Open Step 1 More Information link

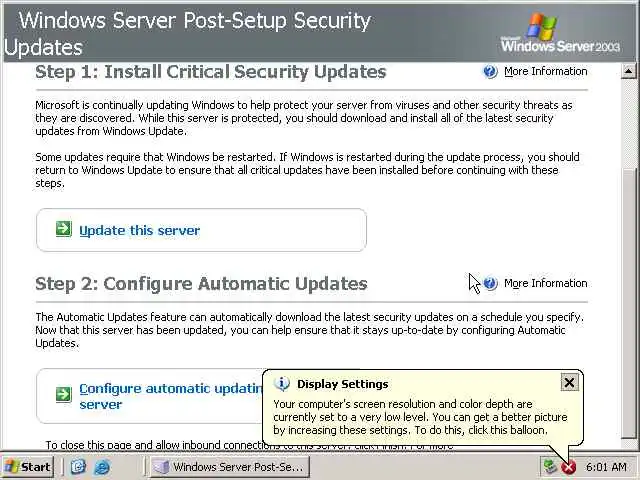tap(545, 72)
